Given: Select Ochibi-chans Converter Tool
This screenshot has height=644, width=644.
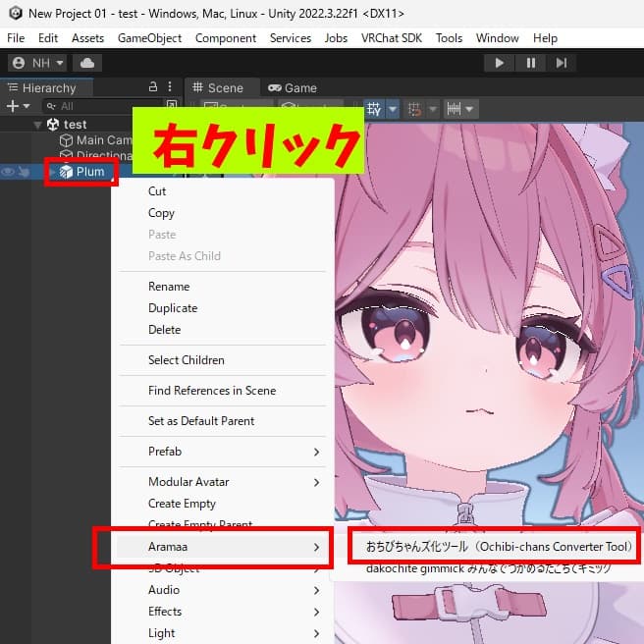Looking at the screenshot, I should 498,547.
